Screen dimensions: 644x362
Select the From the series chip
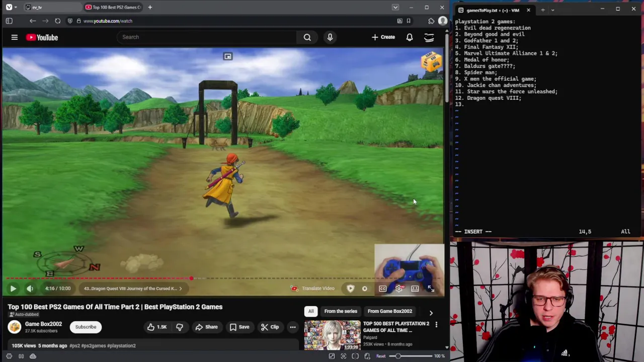tap(341, 311)
